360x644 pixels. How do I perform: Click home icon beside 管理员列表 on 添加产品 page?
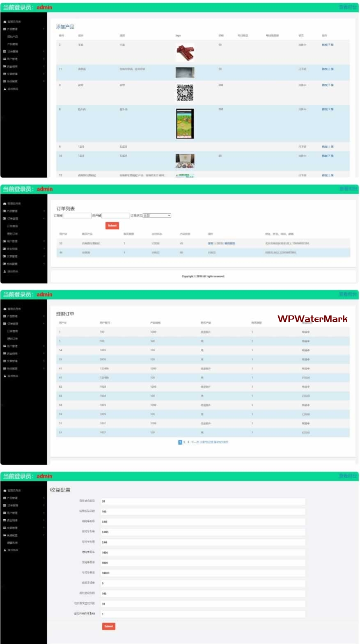coord(5,22)
